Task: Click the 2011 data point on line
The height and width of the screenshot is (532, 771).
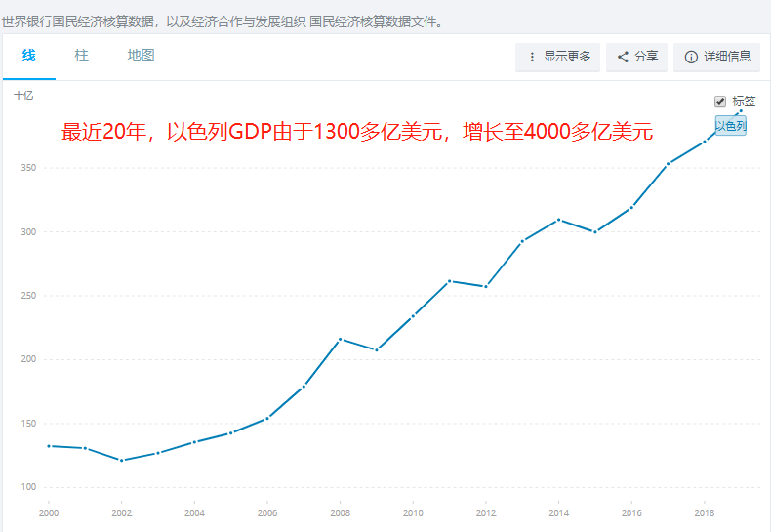Action: pos(449,281)
